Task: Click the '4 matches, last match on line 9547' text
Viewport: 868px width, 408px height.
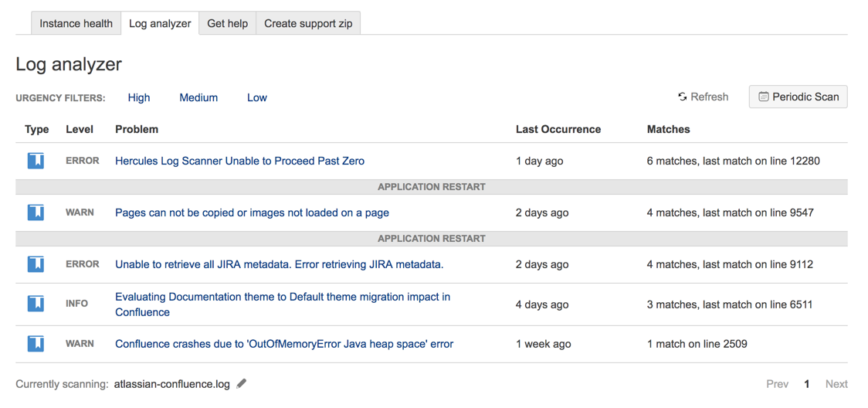Action: (731, 212)
